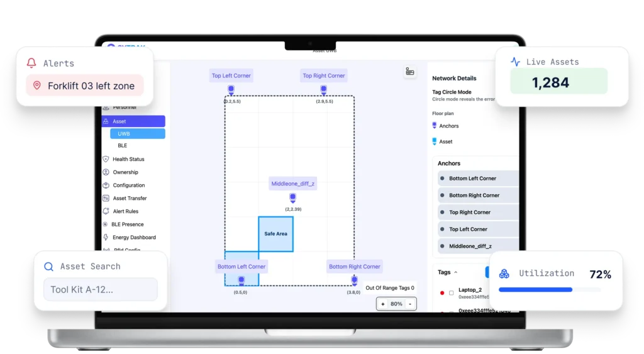
Task: Click the Bottom Right Corner map label
Action: click(355, 267)
